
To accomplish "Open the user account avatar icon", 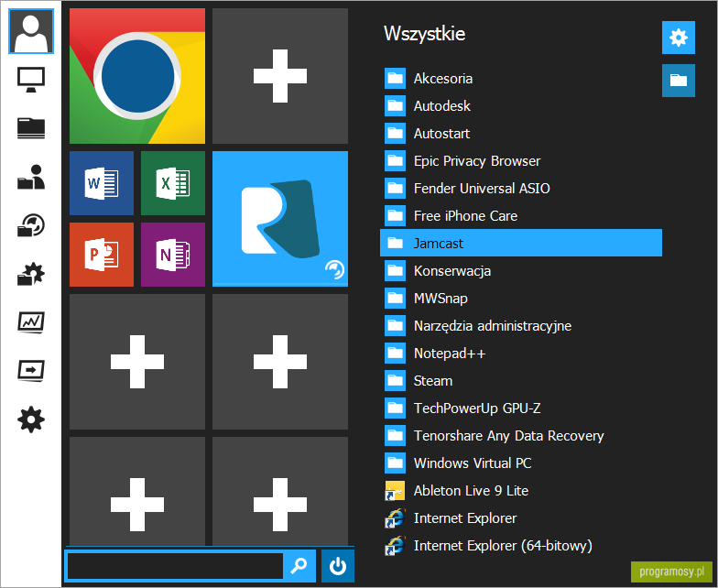I will [31, 31].
